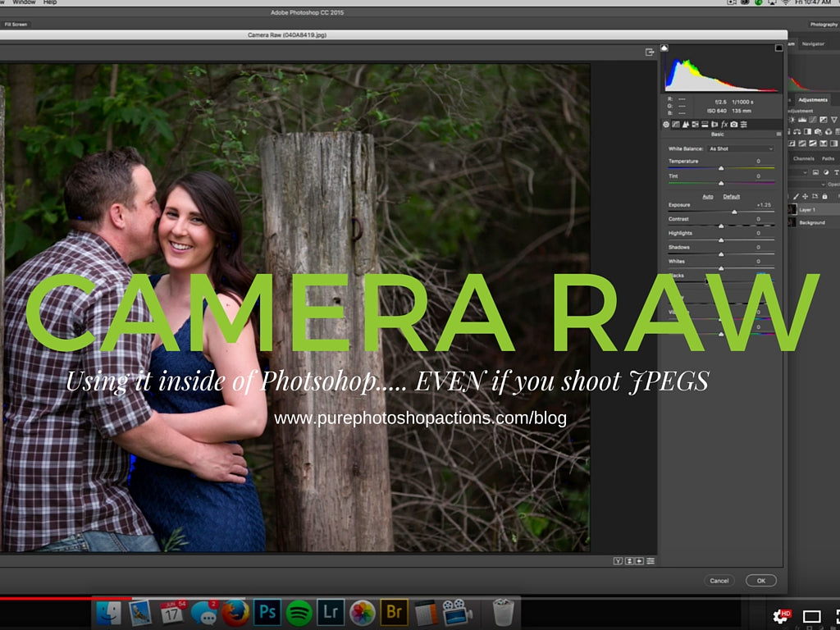Open the Lens Corrections panel icon

pyautogui.click(x=714, y=125)
